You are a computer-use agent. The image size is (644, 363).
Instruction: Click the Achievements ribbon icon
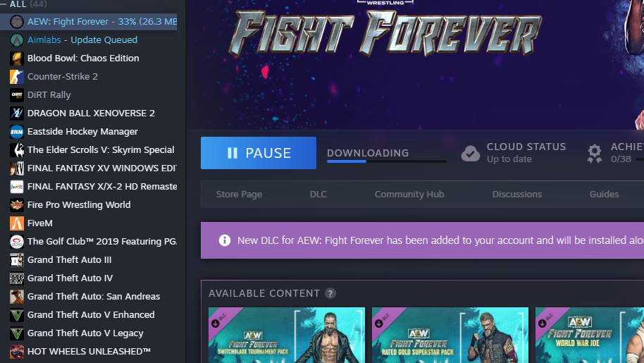coord(594,153)
